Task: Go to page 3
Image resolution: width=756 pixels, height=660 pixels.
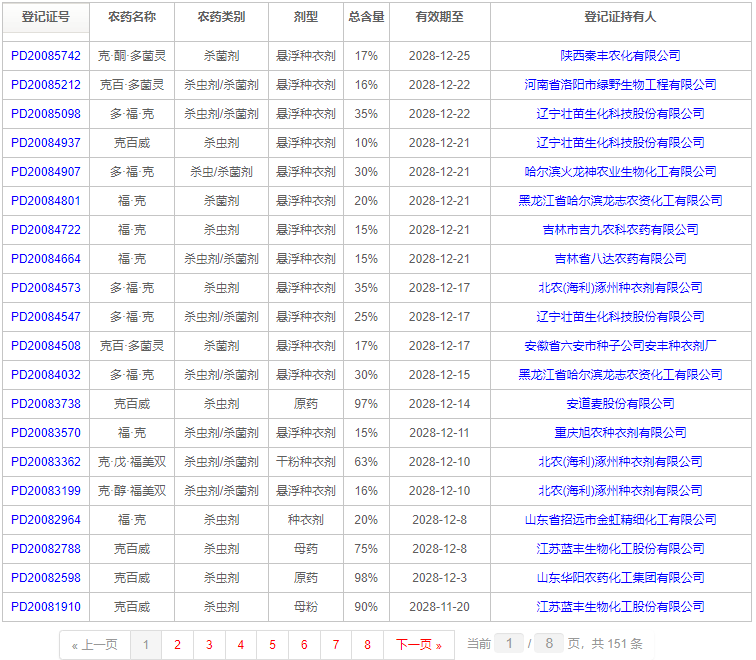Action: coord(209,645)
